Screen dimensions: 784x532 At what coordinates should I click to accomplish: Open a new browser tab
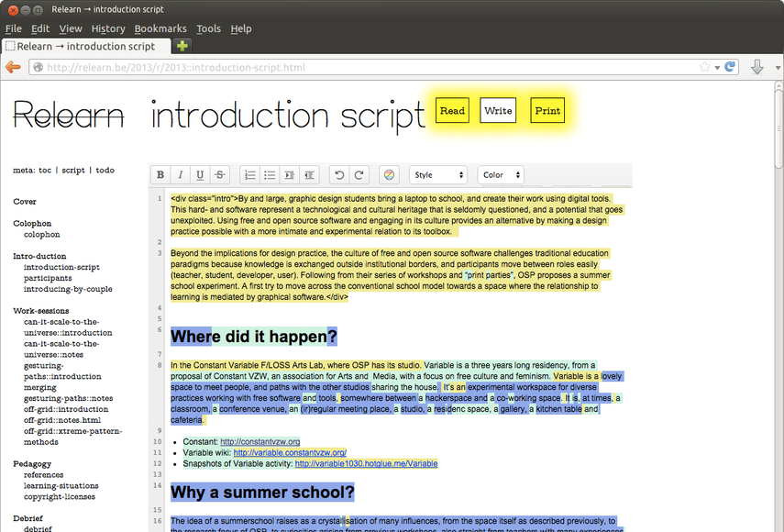point(182,46)
